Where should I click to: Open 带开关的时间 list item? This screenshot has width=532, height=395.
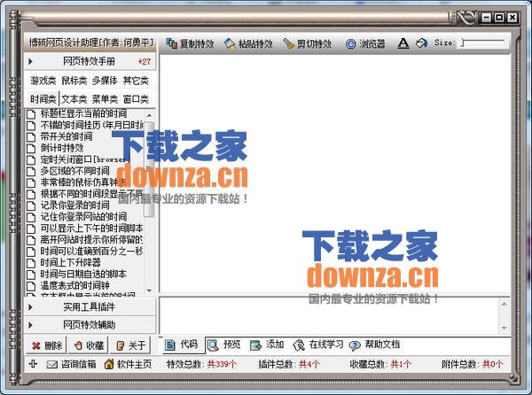66,136
